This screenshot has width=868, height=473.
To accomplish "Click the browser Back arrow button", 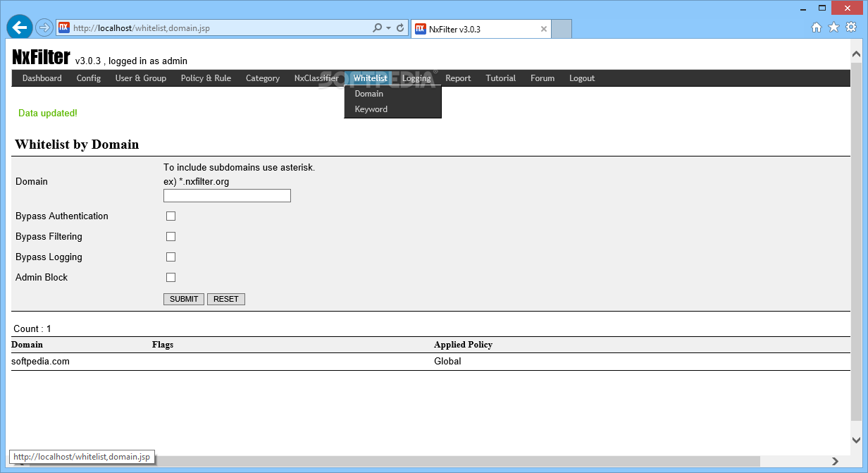I will pyautogui.click(x=19, y=27).
